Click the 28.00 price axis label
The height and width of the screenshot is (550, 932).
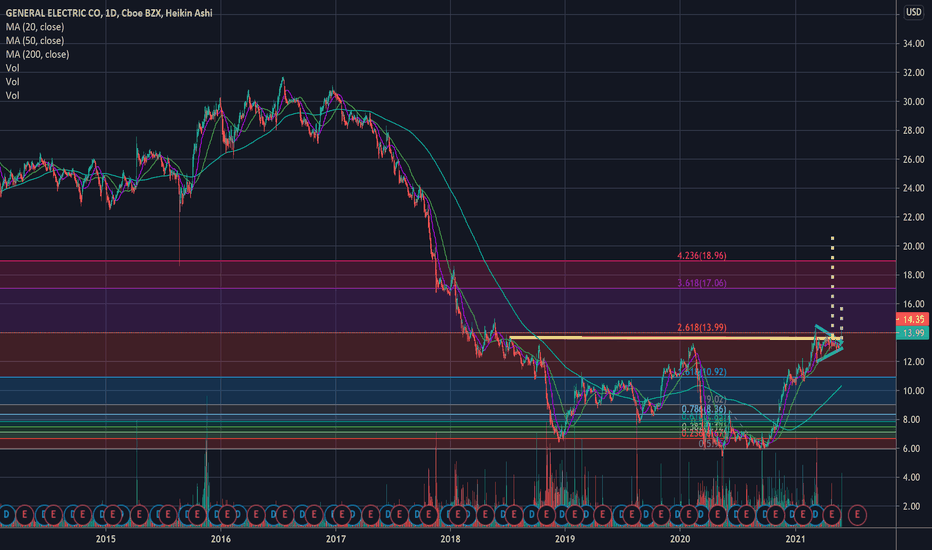pyautogui.click(x=914, y=130)
